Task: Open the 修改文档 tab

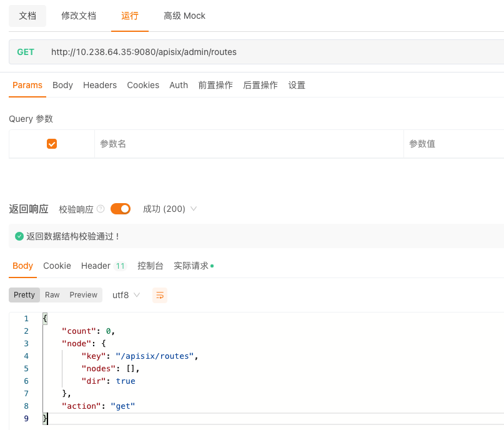Action: [79, 16]
